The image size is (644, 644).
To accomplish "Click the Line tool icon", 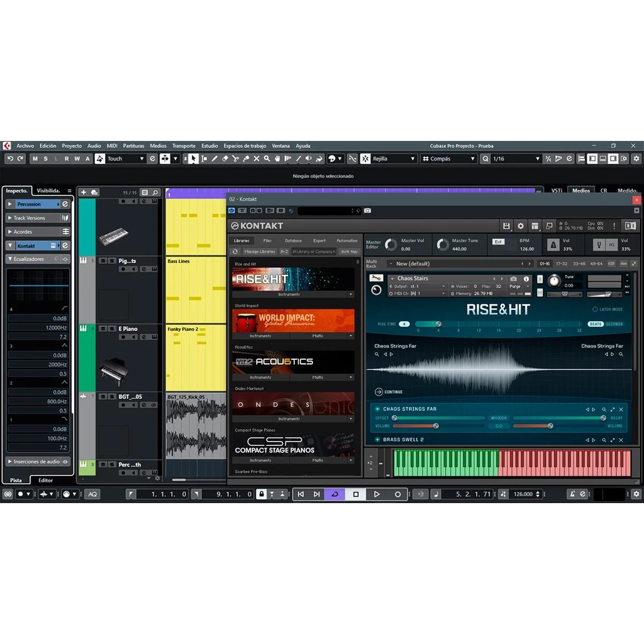I will point(298,158).
